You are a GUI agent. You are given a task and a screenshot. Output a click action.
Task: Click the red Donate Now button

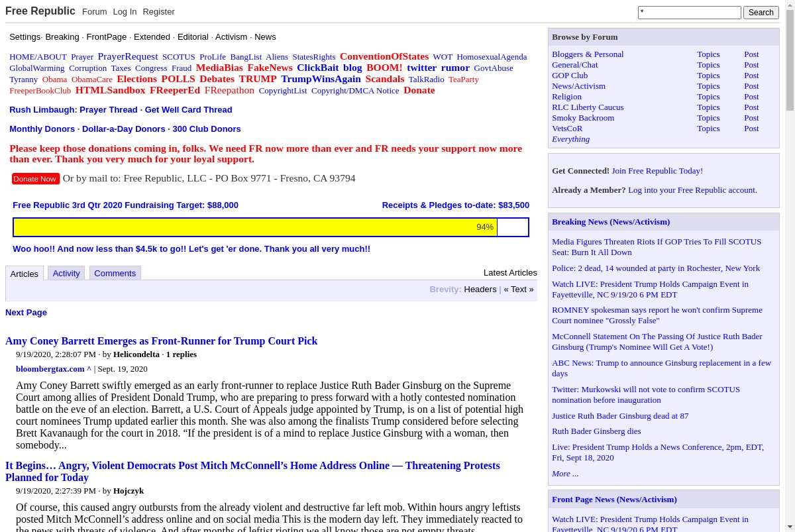coord(35,179)
